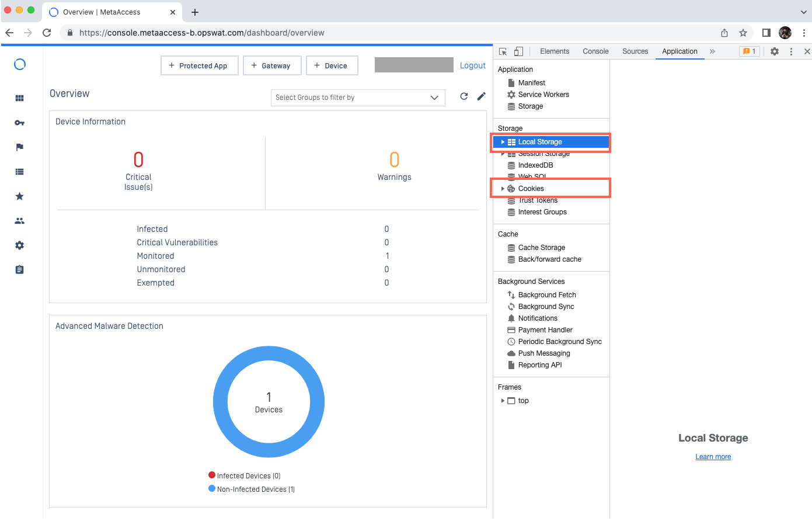Expand the Cookies tree item
Viewport: 812px width, 528px height.
tap(503, 189)
